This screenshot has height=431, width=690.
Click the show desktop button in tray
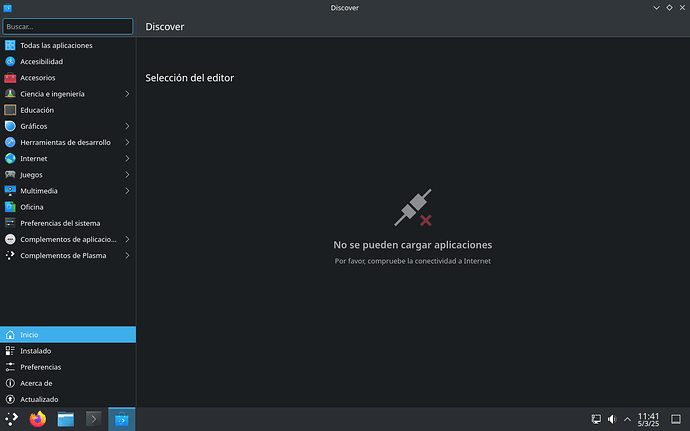pyautogui.click(x=675, y=419)
